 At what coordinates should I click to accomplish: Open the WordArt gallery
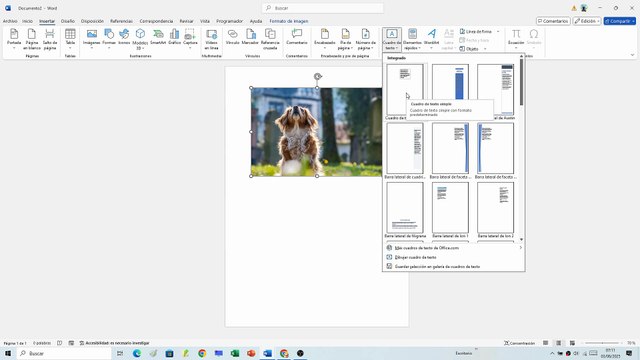tap(431, 39)
